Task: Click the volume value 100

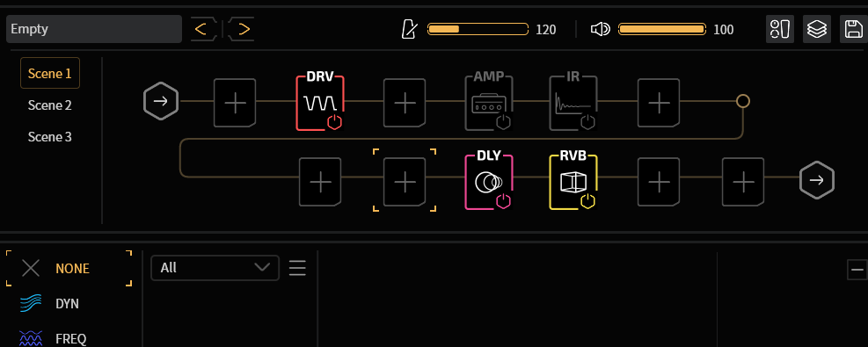Action: (x=724, y=30)
